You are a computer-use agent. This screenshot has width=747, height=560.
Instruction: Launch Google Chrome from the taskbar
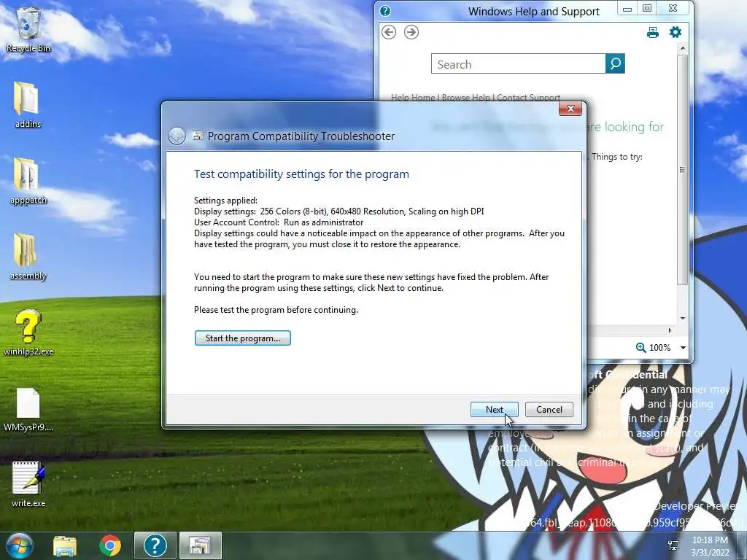(x=110, y=545)
